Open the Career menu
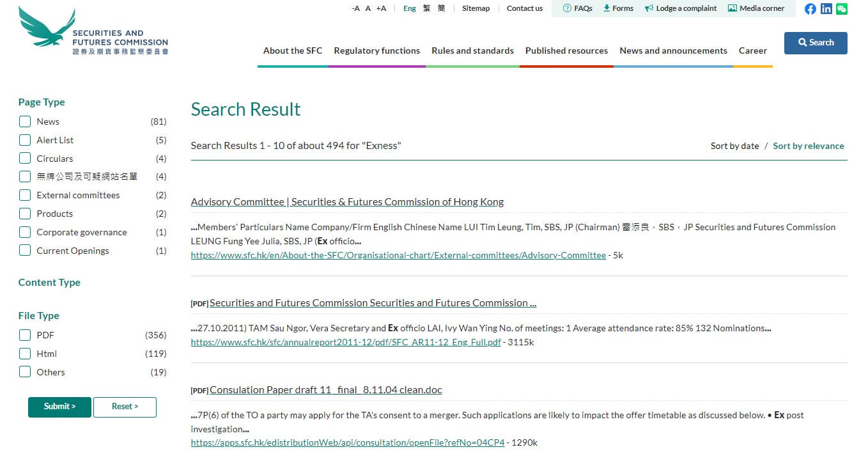 [752, 51]
